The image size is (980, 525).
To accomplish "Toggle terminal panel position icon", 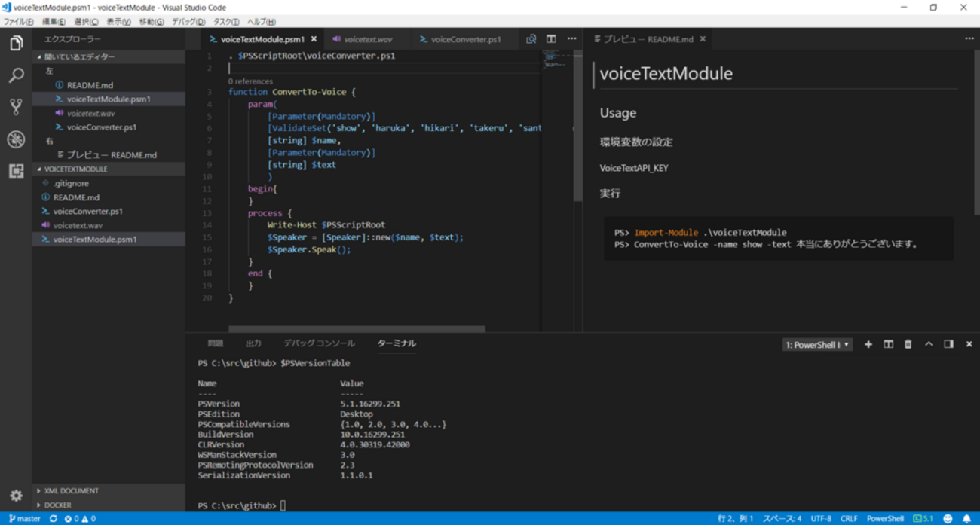I will tap(949, 344).
